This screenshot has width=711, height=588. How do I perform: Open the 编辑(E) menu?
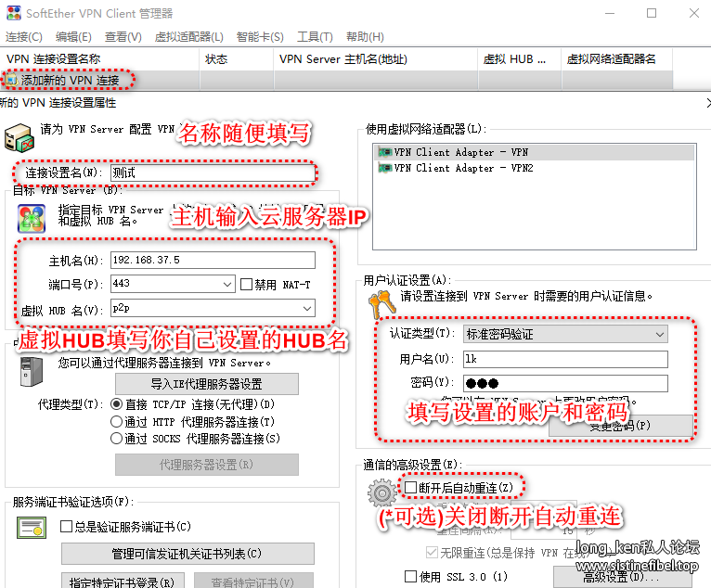pyautogui.click(x=73, y=37)
